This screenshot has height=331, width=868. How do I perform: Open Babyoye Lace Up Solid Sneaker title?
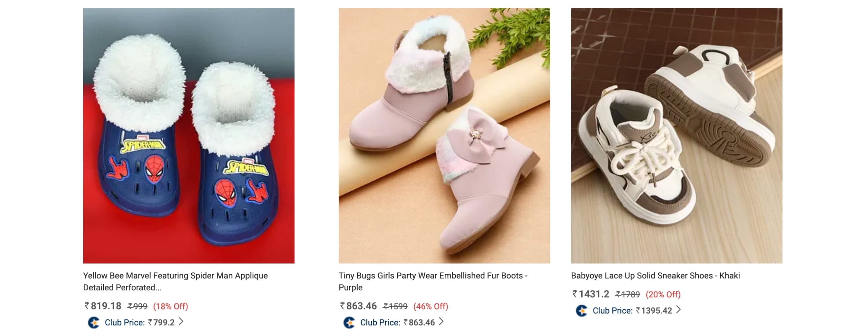[655, 276]
